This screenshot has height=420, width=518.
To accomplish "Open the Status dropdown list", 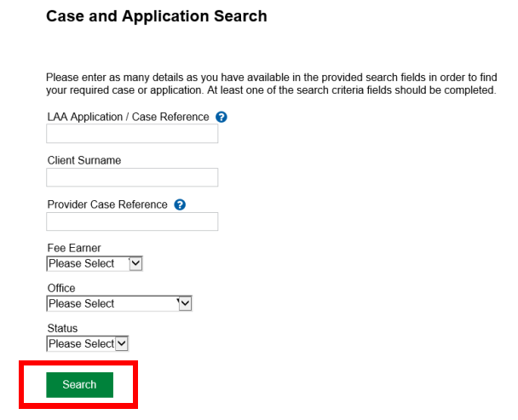I will (x=87, y=343).
